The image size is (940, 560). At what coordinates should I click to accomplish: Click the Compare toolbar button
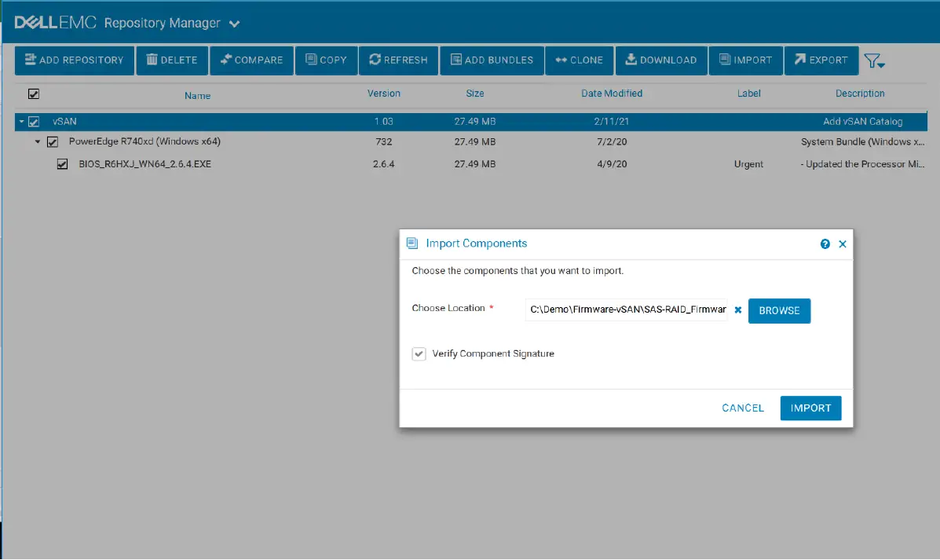click(252, 60)
